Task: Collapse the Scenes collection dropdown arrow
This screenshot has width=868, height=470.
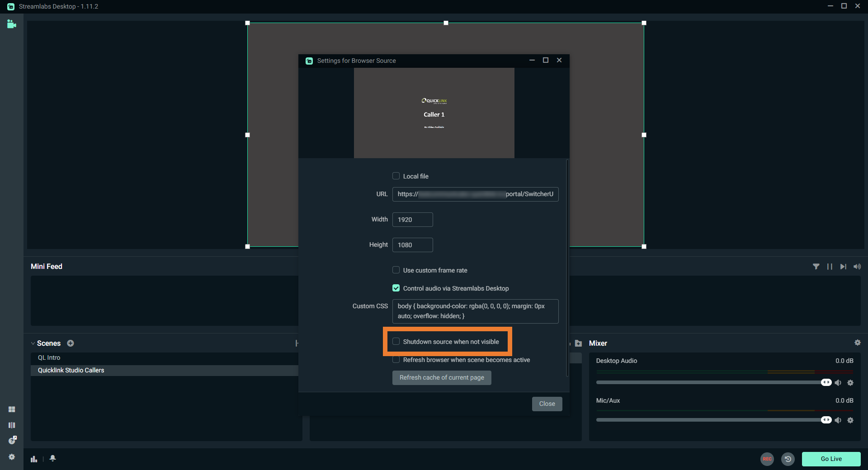Action: pyautogui.click(x=33, y=343)
